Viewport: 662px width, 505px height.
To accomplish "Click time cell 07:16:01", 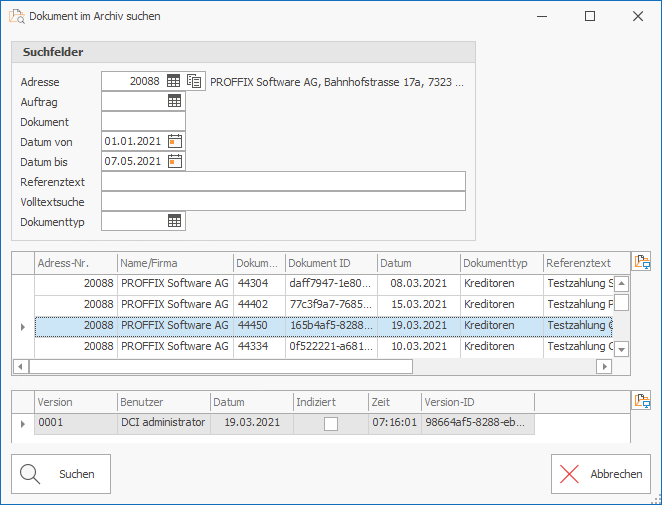I will tap(395, 423).
